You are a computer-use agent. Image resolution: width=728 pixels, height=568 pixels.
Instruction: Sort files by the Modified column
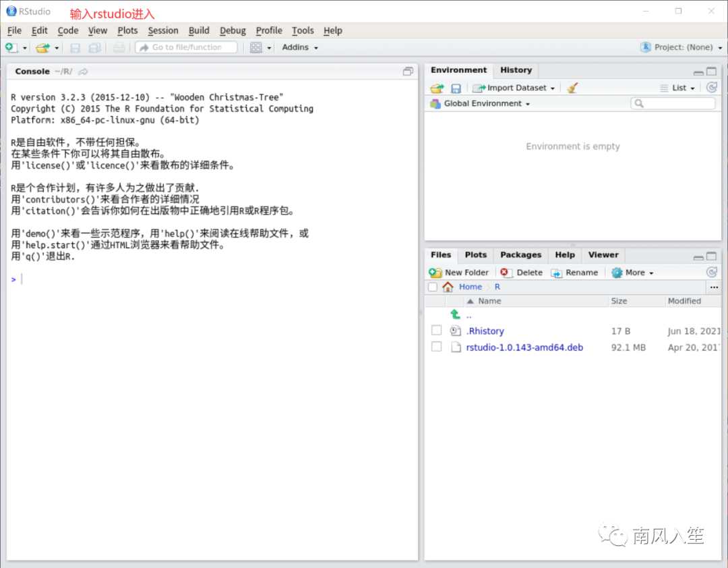[x=693, y=301]
